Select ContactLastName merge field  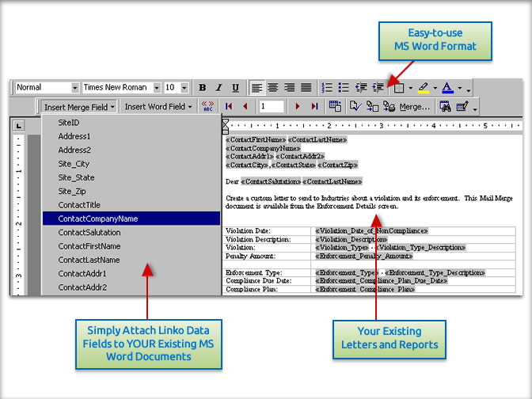coord(131,260)
